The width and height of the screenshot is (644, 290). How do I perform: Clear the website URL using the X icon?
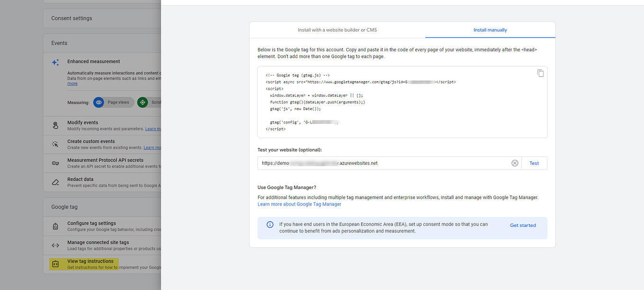click(515, 163)
